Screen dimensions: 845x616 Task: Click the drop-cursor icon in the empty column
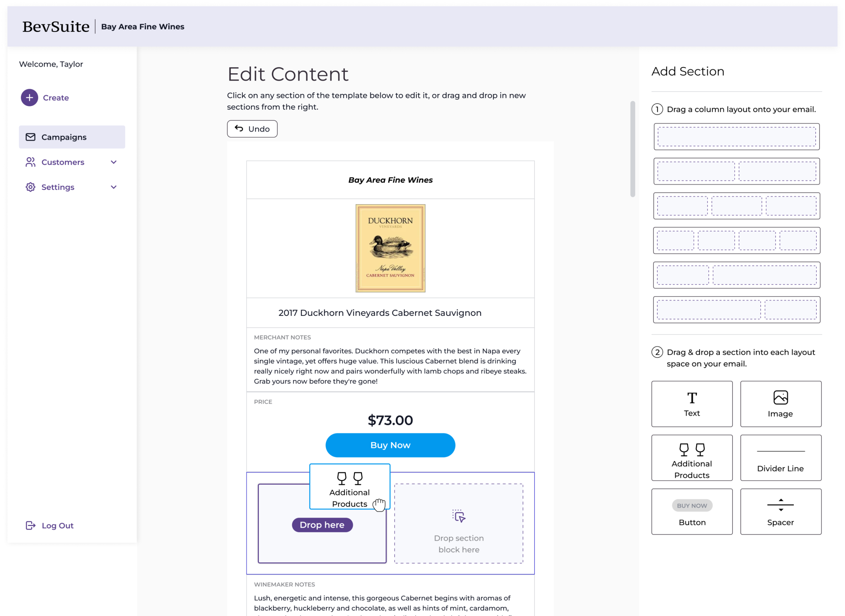[x=459, y=516]
